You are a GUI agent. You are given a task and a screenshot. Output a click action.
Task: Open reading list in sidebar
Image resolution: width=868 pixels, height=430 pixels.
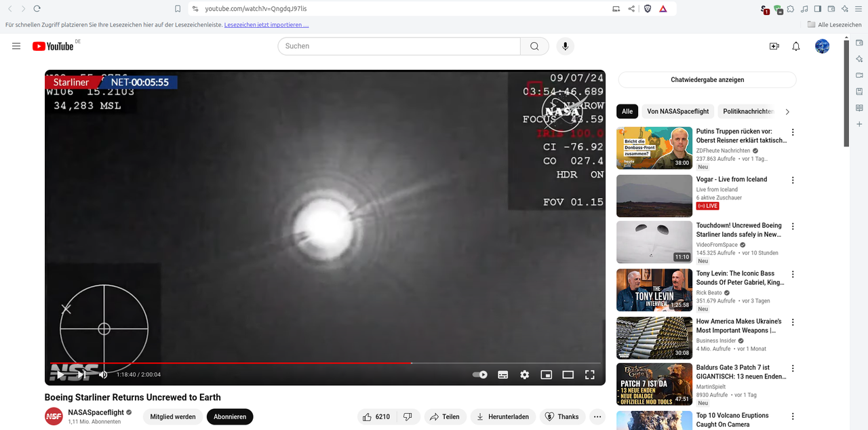click(859, 108)
